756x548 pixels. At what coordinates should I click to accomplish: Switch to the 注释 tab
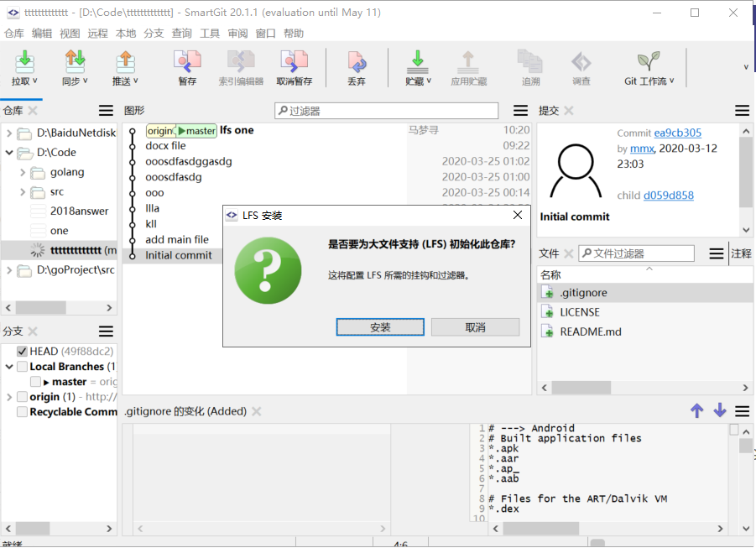click(741, 253)
